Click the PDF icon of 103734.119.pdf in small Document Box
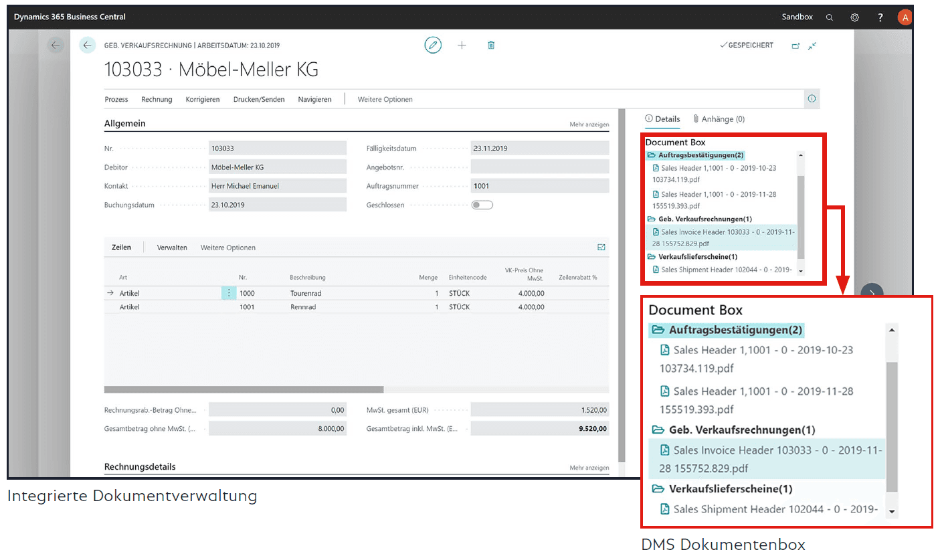 656,169
